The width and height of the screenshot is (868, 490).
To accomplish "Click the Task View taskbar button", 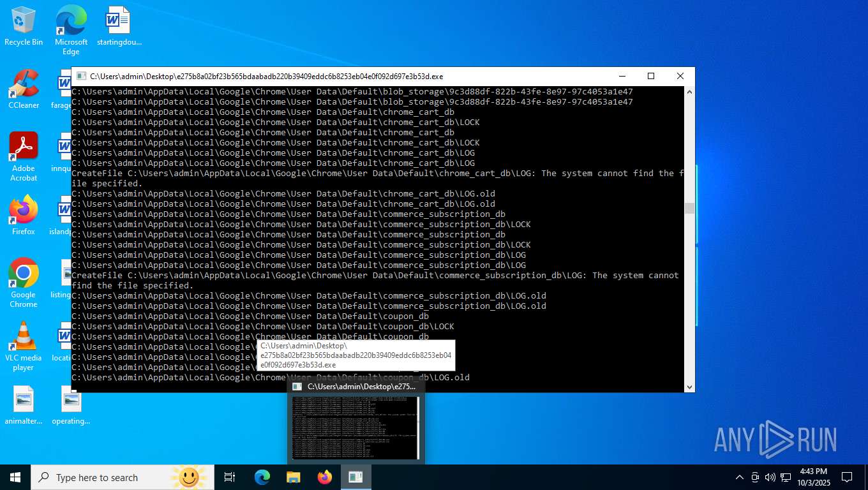I will point(230,477).
